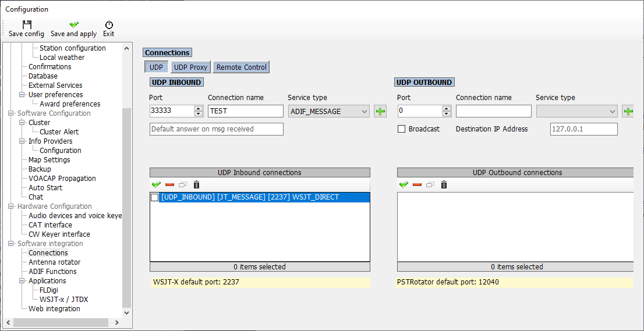Screen dimensions: 644x331
Task: Delete selected UDP Outbound connections trash icon
Action: [x=444, y=184]
